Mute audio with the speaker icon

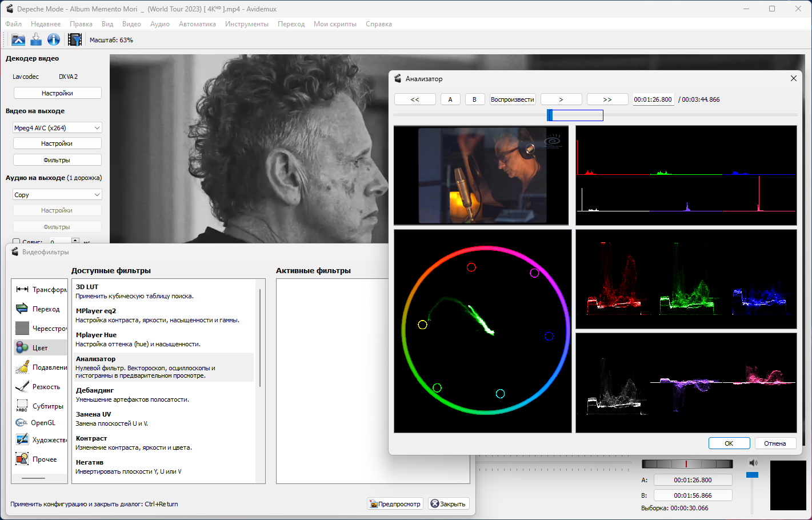pos(753,463)
